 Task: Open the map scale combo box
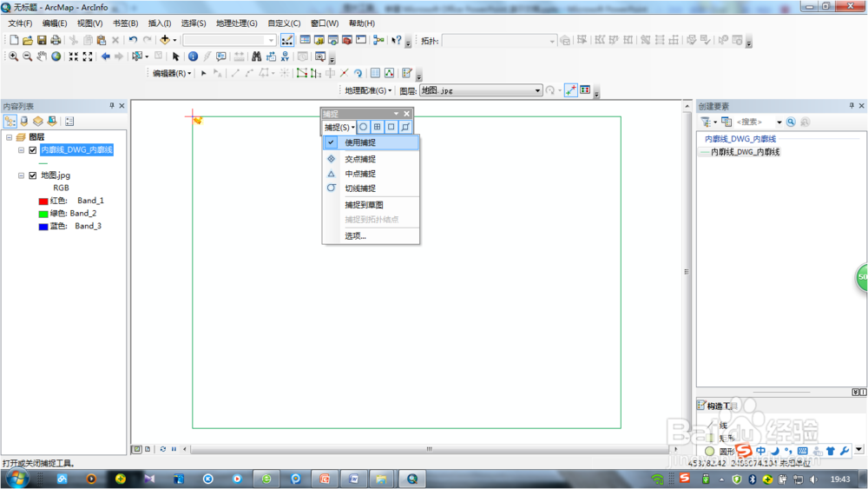pyautogui.click(x=229, y=40)
